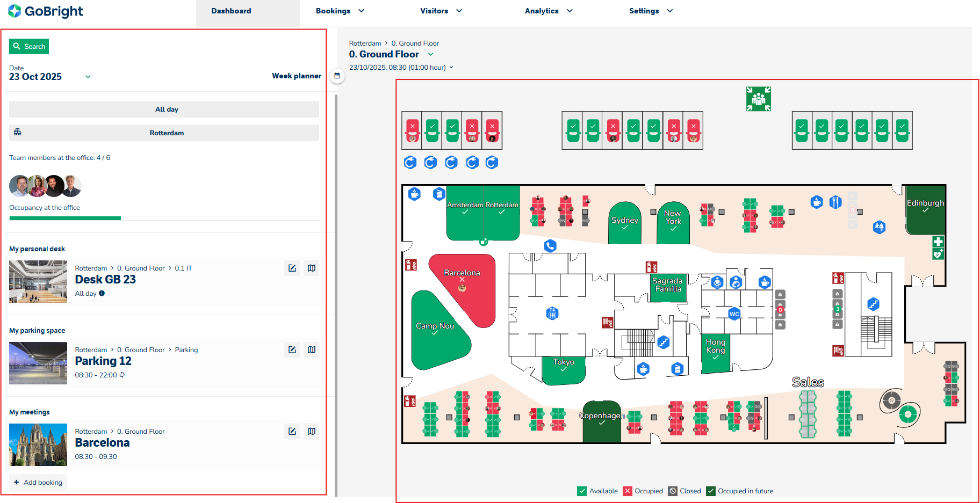
Task: Click the elevator icon on floor plan
Action: point(552,313)
